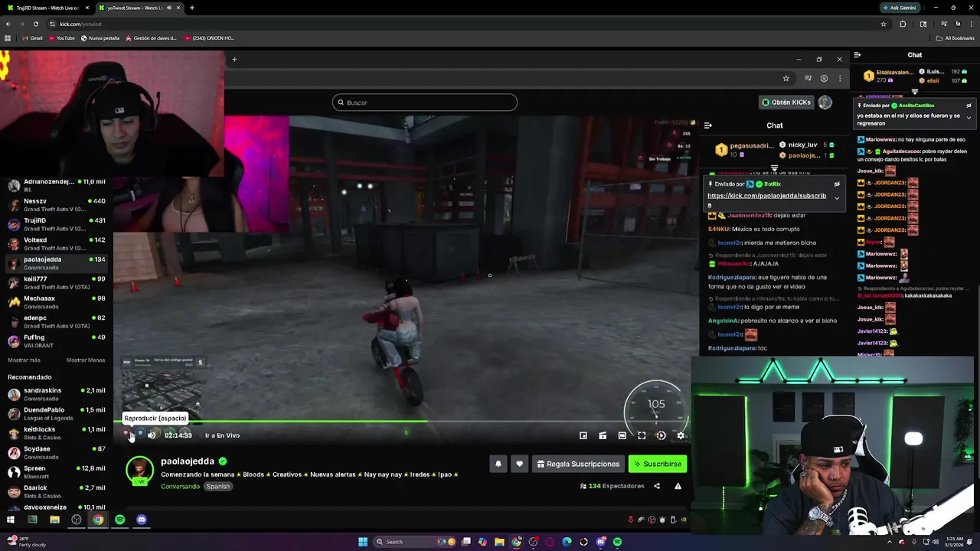
Task: Bookmark this page with the star
Action: point(884,24)
